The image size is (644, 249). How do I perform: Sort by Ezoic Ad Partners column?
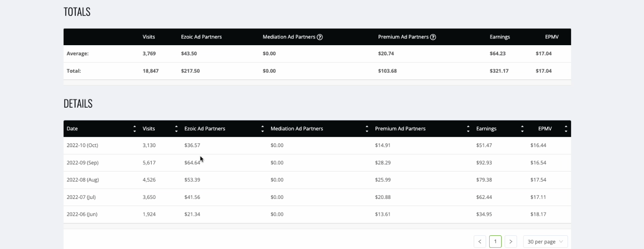[x=263, y=129]
